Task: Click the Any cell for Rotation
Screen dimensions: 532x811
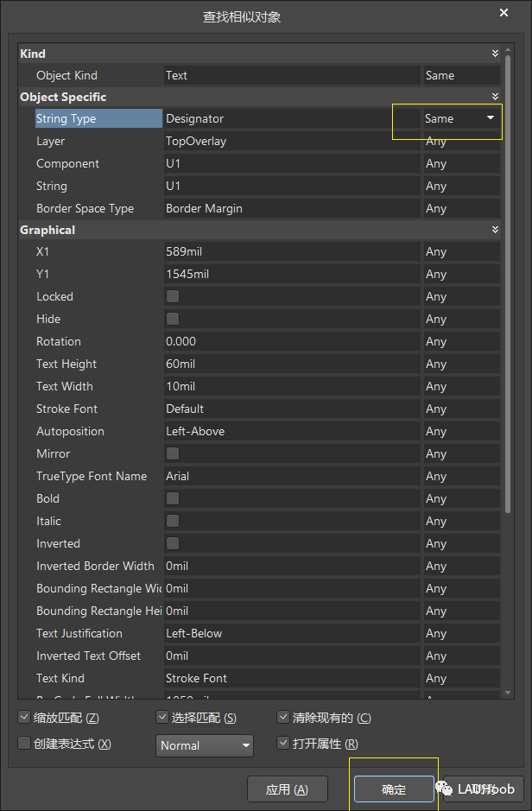Action: coord(462,341)
